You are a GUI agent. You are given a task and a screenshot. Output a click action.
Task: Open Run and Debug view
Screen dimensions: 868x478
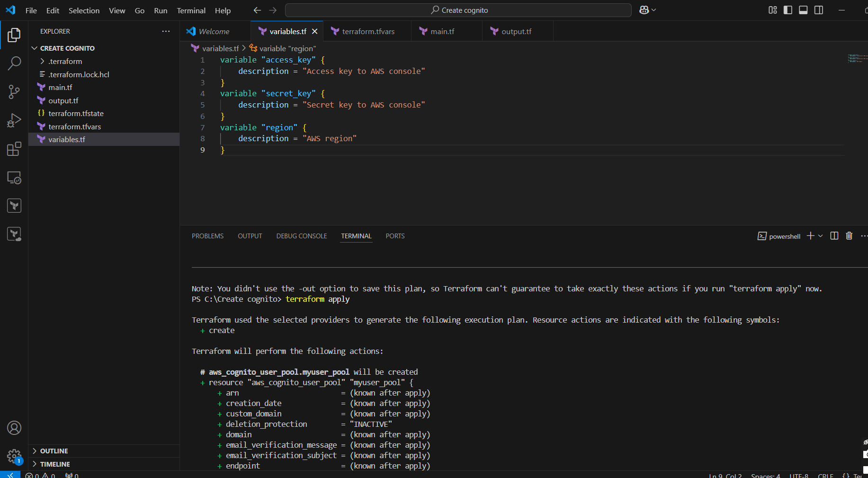(14, 120)
